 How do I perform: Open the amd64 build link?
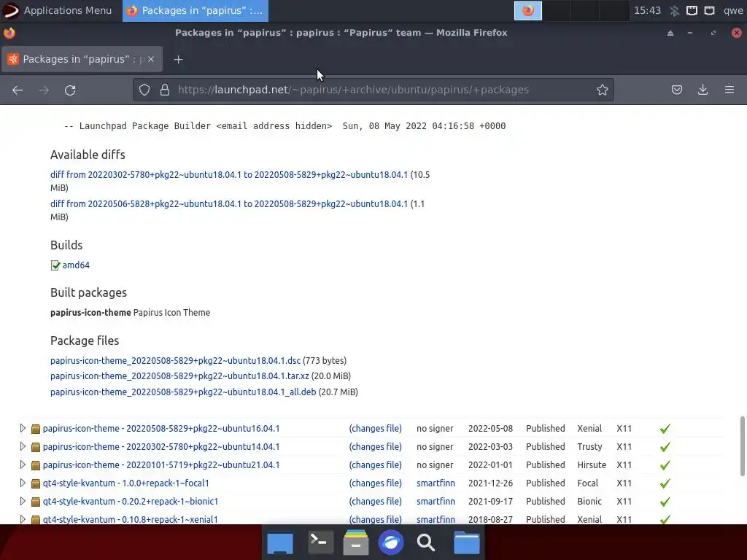(76, 265)
